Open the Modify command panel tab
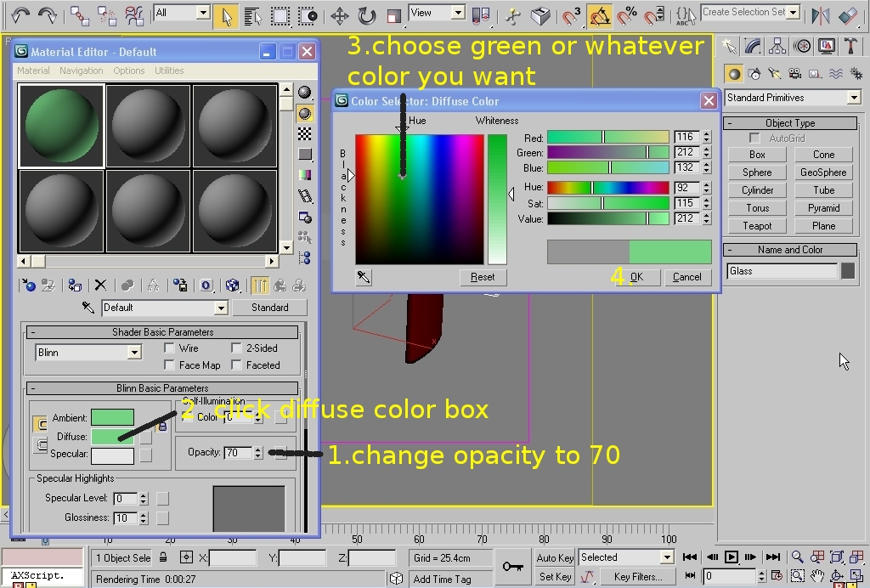Image resolution: width=870 pixels, height=588 pixels. [x=753, y=46]
